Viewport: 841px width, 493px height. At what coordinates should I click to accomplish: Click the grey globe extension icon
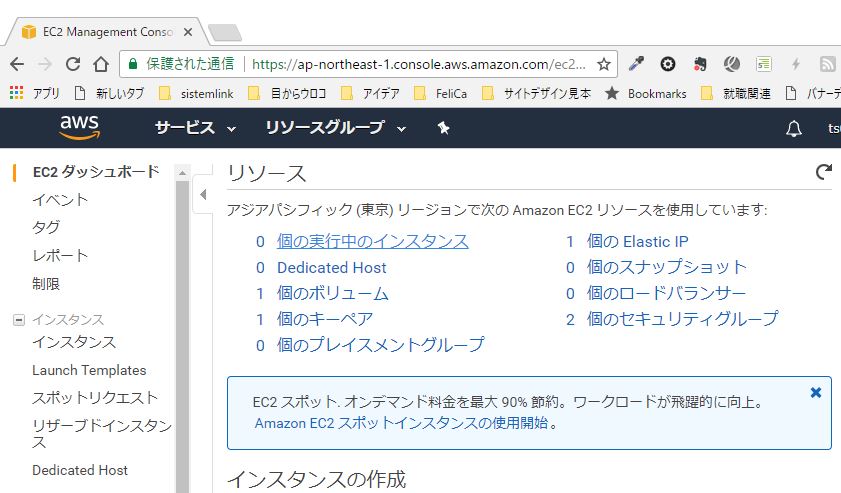coord(732,64)
